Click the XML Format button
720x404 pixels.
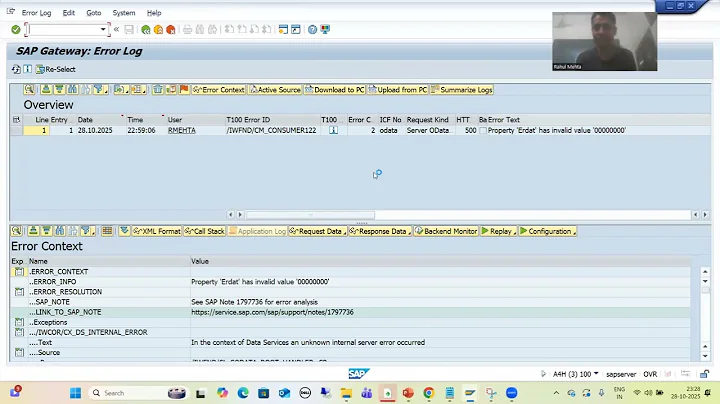click(157, 231)
